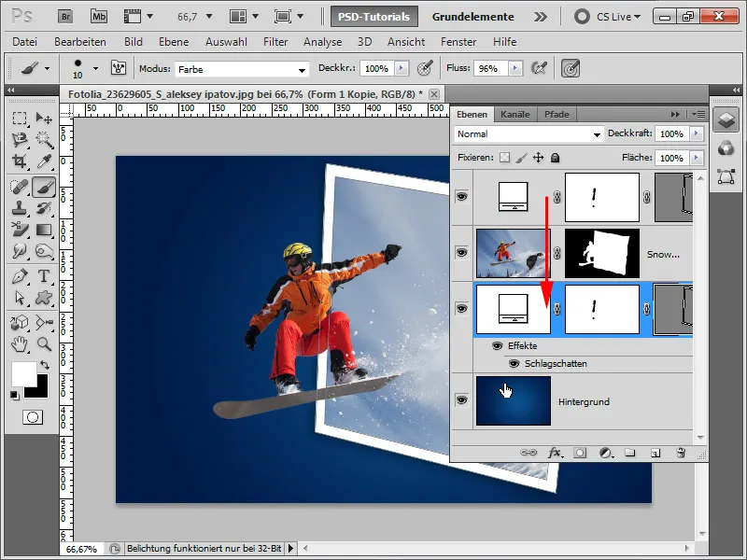Add a layer mask
747x560 pixels.
[x=580, y=453]
